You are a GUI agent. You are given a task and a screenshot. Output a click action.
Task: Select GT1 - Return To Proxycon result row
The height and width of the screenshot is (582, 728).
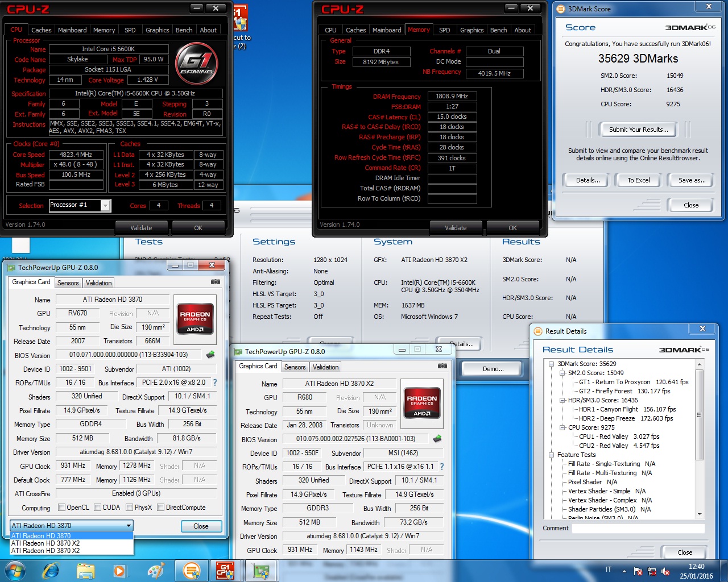pyautogui.click(x=634, y=382)
